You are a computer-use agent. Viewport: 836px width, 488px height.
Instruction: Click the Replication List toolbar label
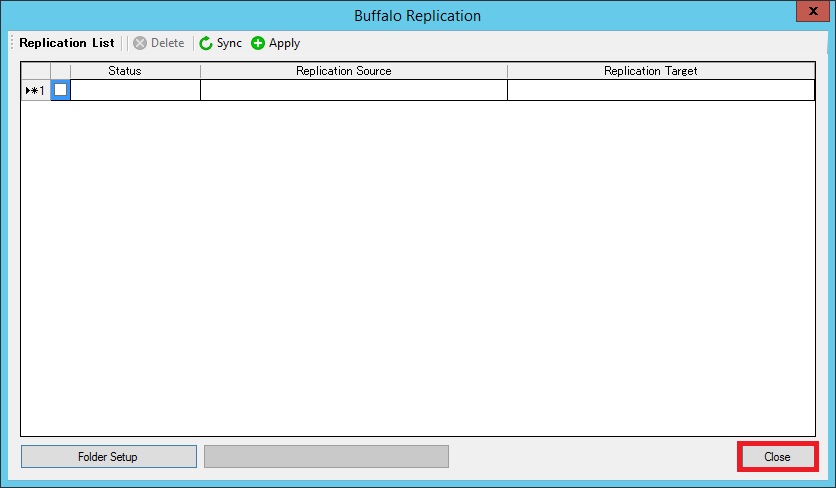tap(66, 43)
